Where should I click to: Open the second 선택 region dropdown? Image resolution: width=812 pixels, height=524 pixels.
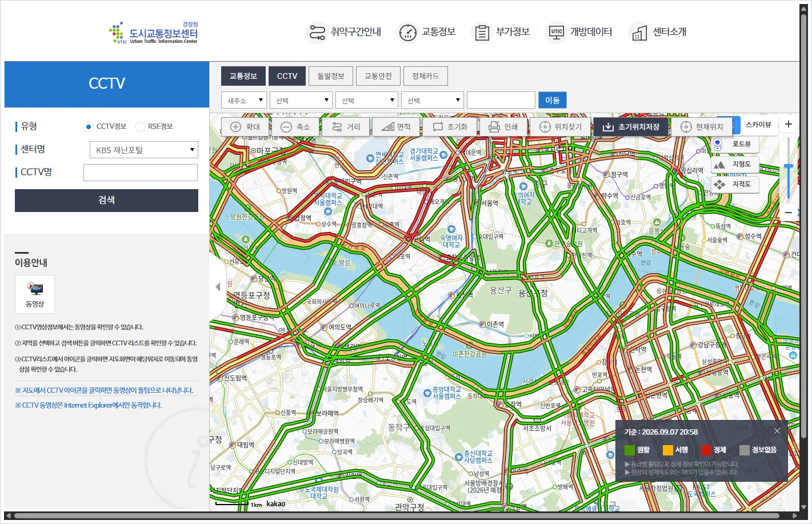(367, 100)
